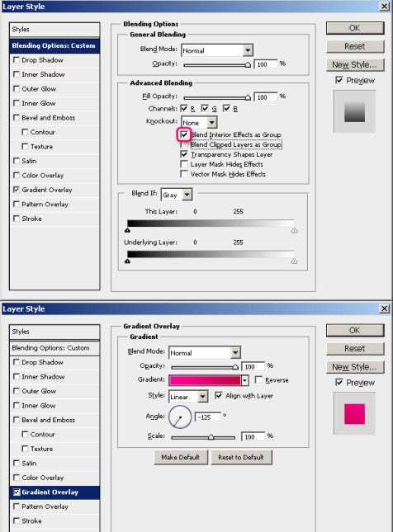Click the Angle value input field
The height and width of the screenshot is (532, 393).
(208, 417)
